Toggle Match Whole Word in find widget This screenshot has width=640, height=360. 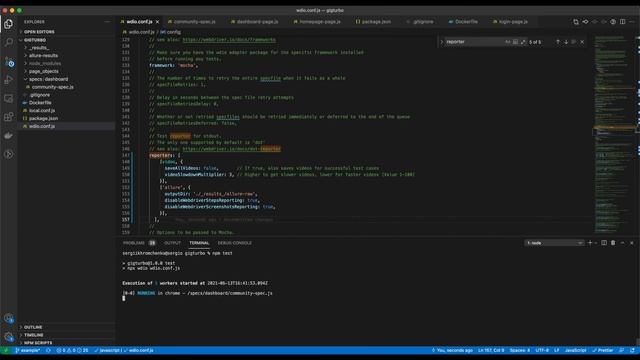515,42
